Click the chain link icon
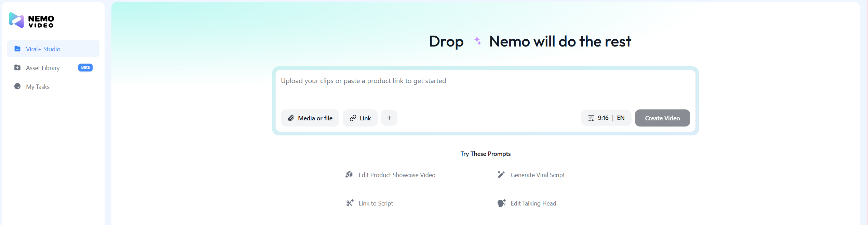The image size is (868, 225). tap(353, 118)
